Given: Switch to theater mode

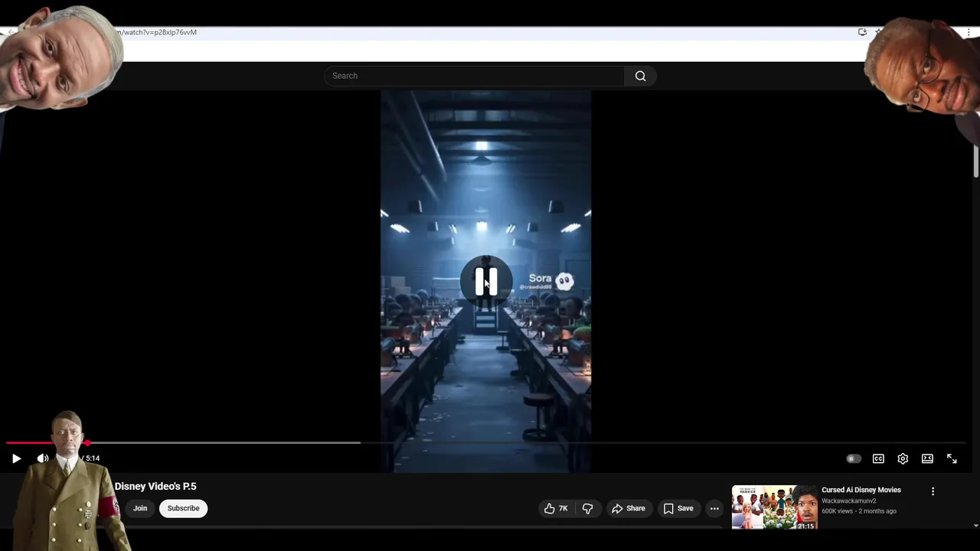Looking at the screenshot, I should pyautogui.click(x=927, y=458).
